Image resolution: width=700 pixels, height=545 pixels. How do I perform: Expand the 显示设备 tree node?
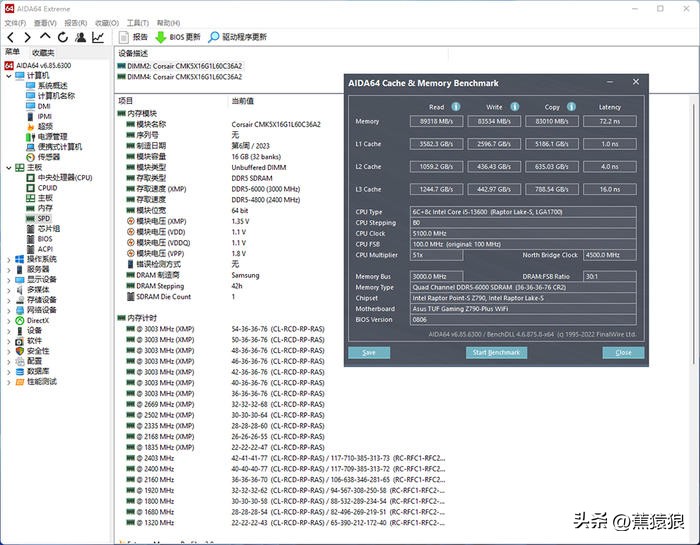[9, 280]
